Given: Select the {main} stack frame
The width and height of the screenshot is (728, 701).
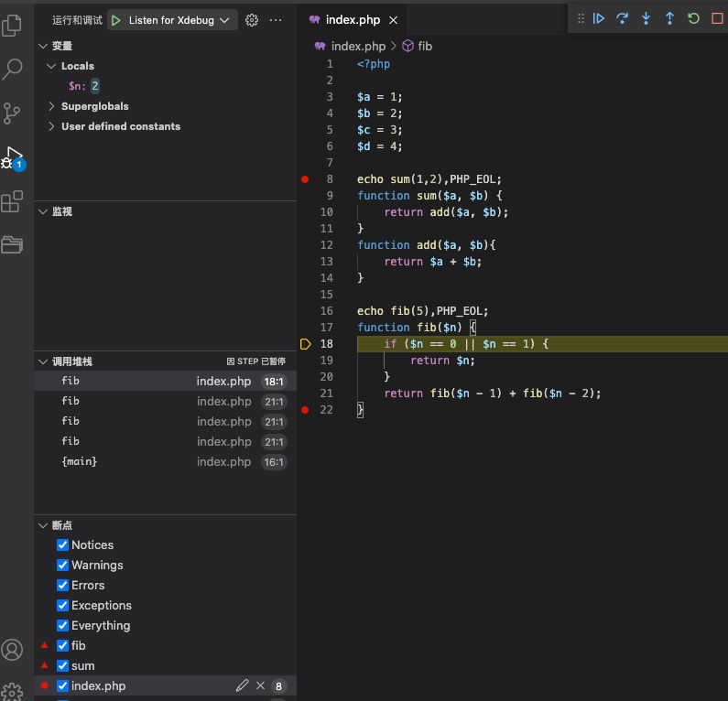Looking at the screenshot, I should click(165, 461).
